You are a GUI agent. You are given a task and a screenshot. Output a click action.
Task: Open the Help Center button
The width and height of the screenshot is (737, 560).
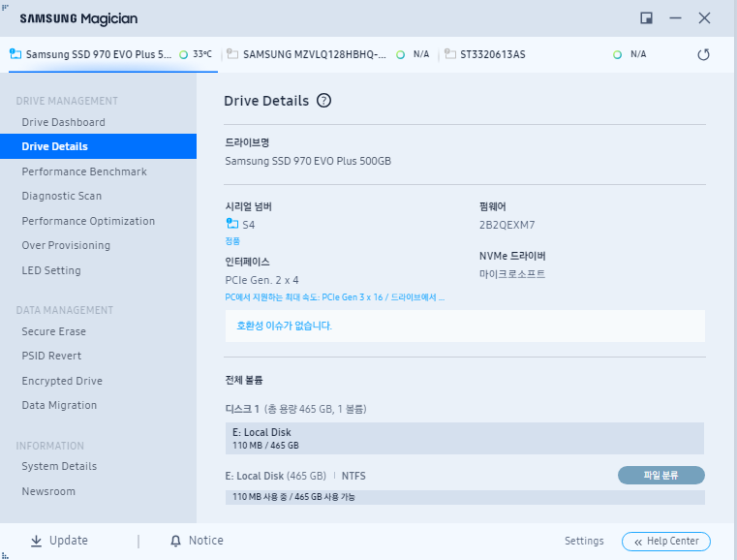point(666,542)
